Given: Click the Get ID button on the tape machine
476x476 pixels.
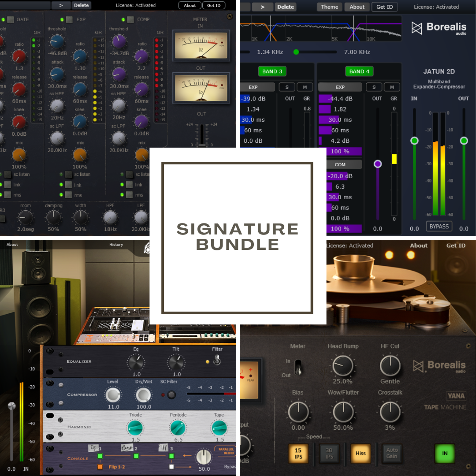Looking at the screenshot, I should click(456, 245).
